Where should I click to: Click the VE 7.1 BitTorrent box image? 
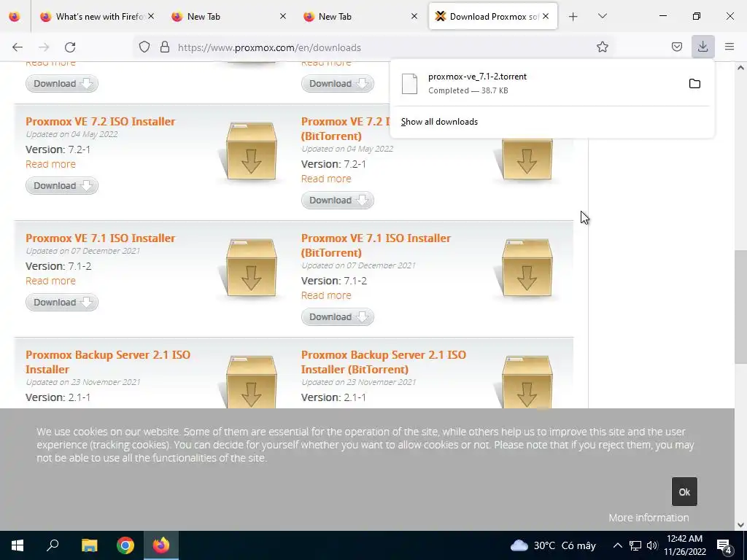click(527, 268)
